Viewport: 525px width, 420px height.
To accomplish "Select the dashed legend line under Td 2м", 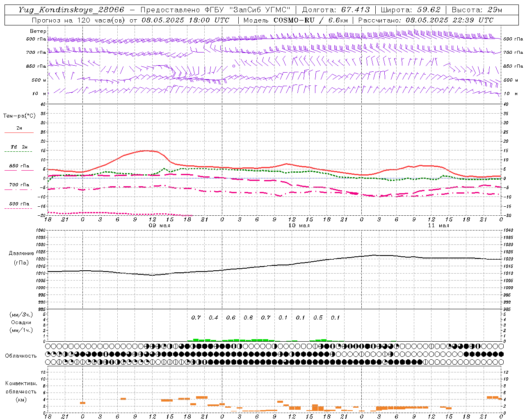I will click(18, 151).
